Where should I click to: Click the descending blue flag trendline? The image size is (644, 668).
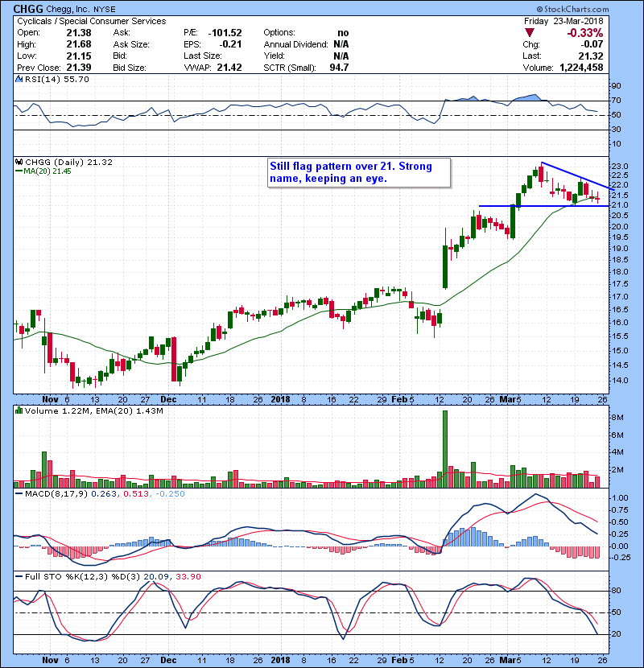pyautogui.click(x=580, y=175)
